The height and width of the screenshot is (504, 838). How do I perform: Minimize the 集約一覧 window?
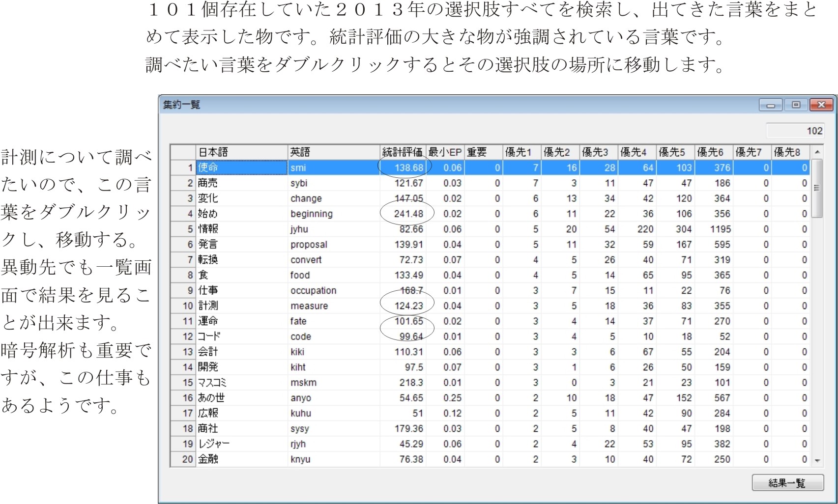coord(771,105)
